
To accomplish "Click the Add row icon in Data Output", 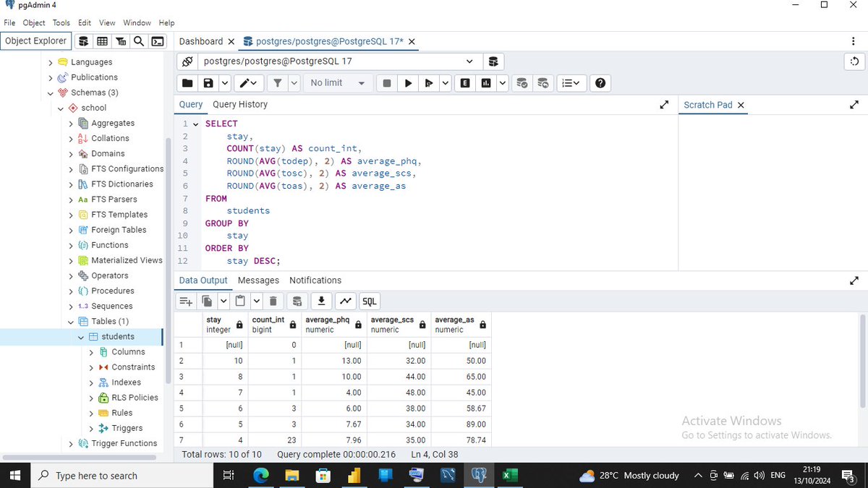I will [x=186, y=301].
